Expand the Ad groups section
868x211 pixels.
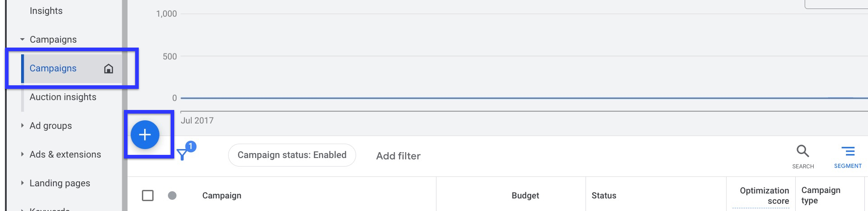click(x=22, y=126)
